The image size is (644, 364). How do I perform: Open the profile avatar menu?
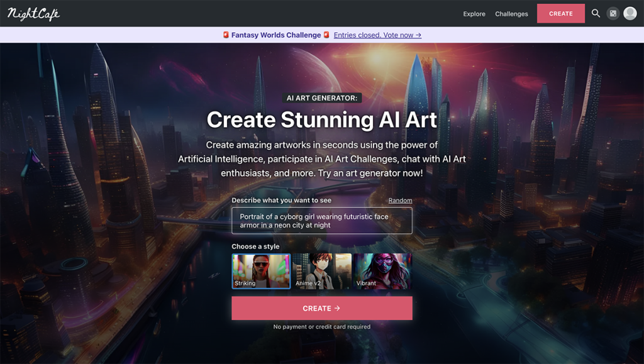[x=630, y=13]
